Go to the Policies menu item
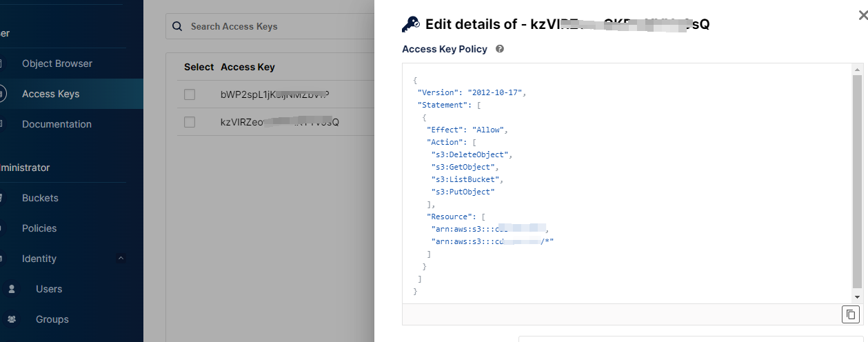The width and height of the screenshot is (868, 342). pos(39,228)
